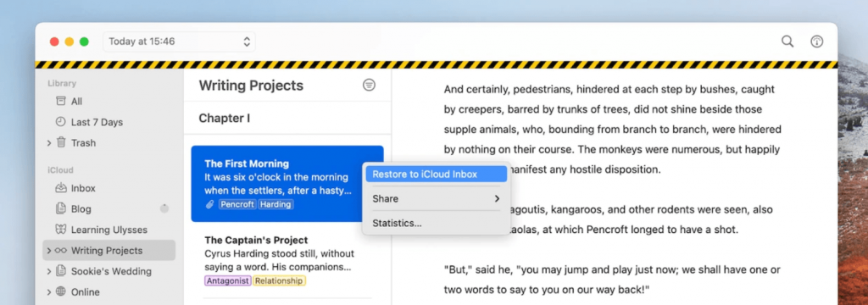Click the Antagonist keyword tag
The image size is (868, 305).
click(x=228, y=280)
